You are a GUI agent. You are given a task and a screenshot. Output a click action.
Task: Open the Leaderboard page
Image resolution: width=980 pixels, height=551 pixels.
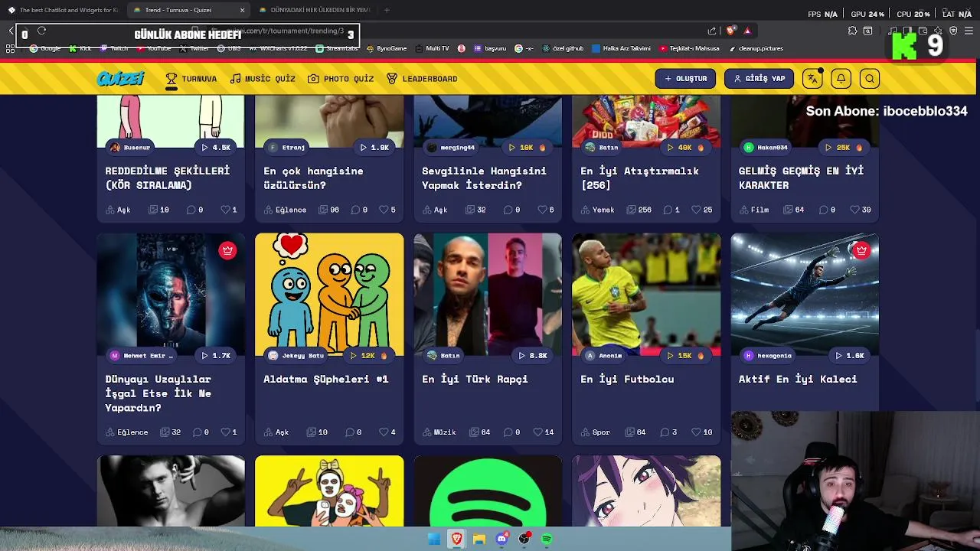coord(422,79)
